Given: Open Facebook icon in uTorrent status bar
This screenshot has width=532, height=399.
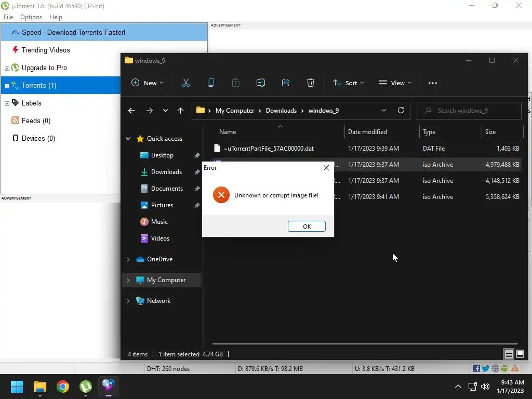Looking at the screenshot, I should click(x=476, y=368).
